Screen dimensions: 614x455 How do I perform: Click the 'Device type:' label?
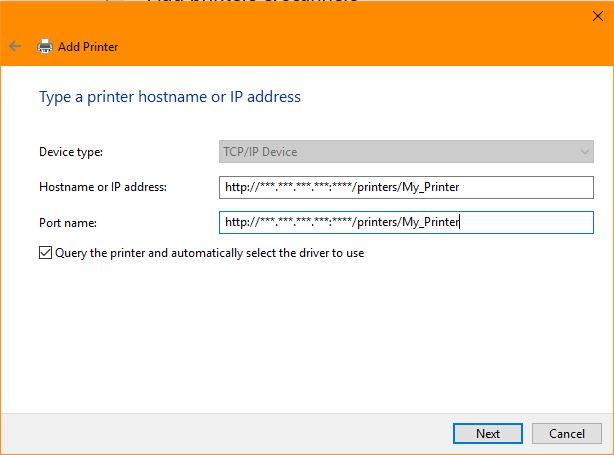(x=71, y=152)
